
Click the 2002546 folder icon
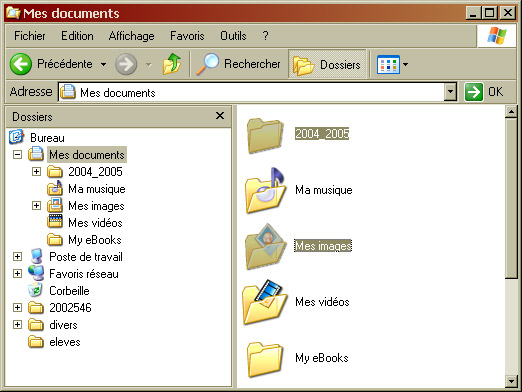coord(36,308)
